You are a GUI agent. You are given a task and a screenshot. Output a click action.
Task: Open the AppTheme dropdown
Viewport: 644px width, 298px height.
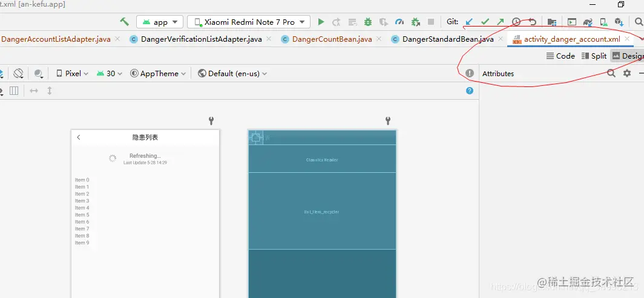point(158,74)
